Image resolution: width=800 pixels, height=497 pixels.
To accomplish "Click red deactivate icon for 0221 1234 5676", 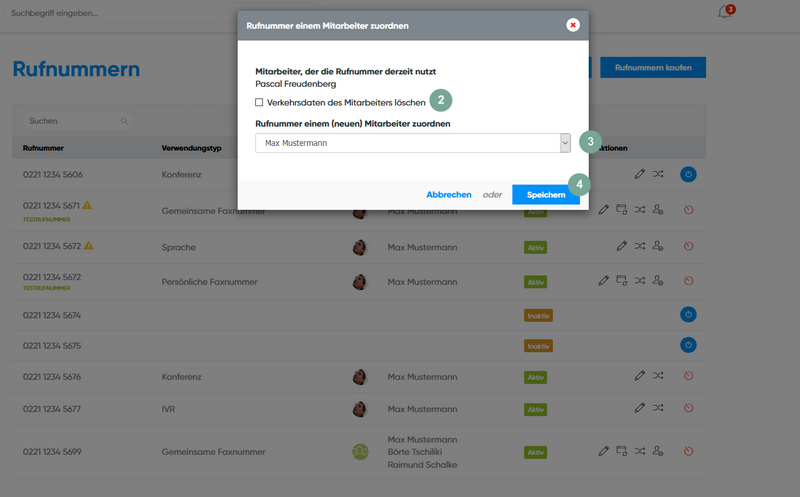I will coord(688,376).
